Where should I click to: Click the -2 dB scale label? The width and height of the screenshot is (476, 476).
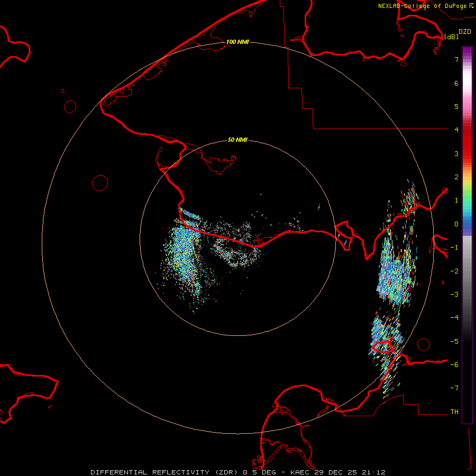pyautogui.click(x=454, y=271)
